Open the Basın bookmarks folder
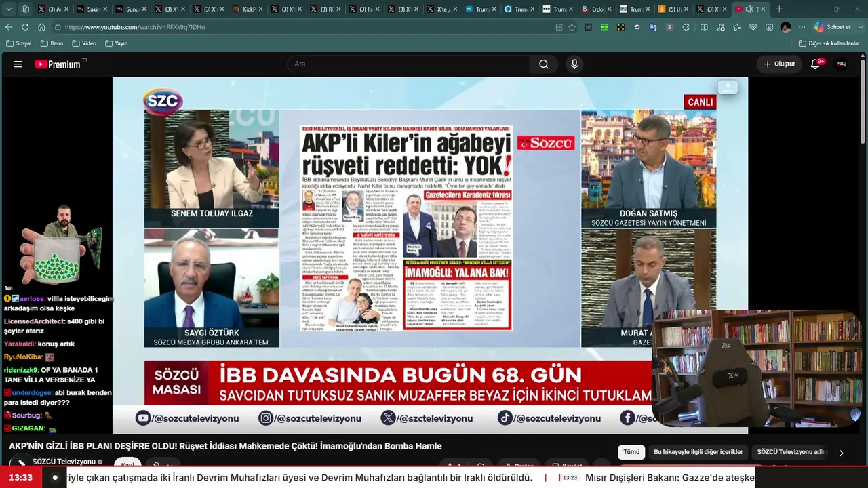 point(52,43)
